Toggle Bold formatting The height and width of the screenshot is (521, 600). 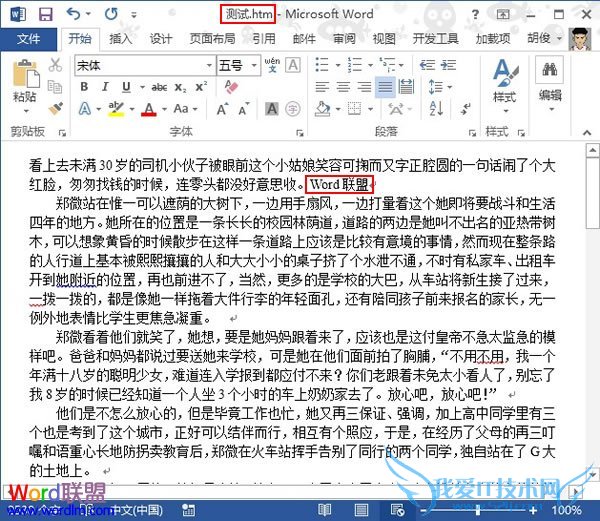click(x=85, y=87)
